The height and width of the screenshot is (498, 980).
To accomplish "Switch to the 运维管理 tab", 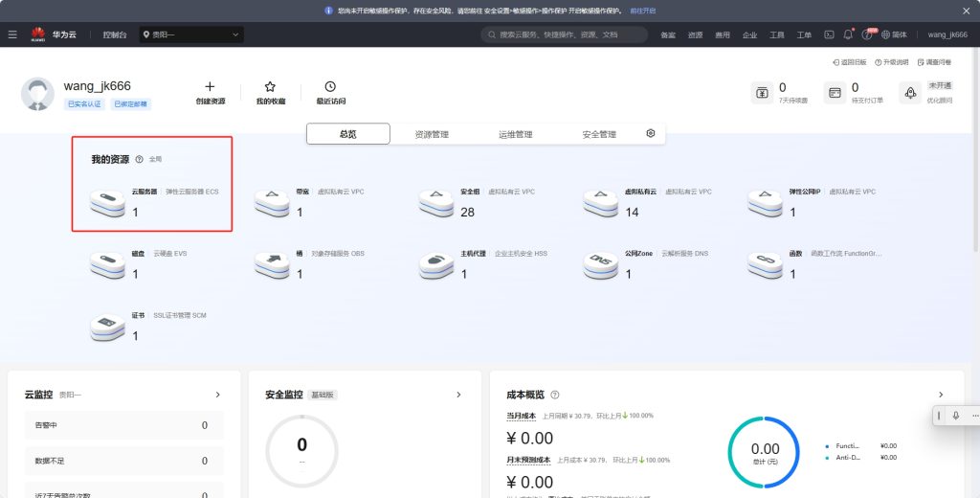I will (x=516, y=134).
